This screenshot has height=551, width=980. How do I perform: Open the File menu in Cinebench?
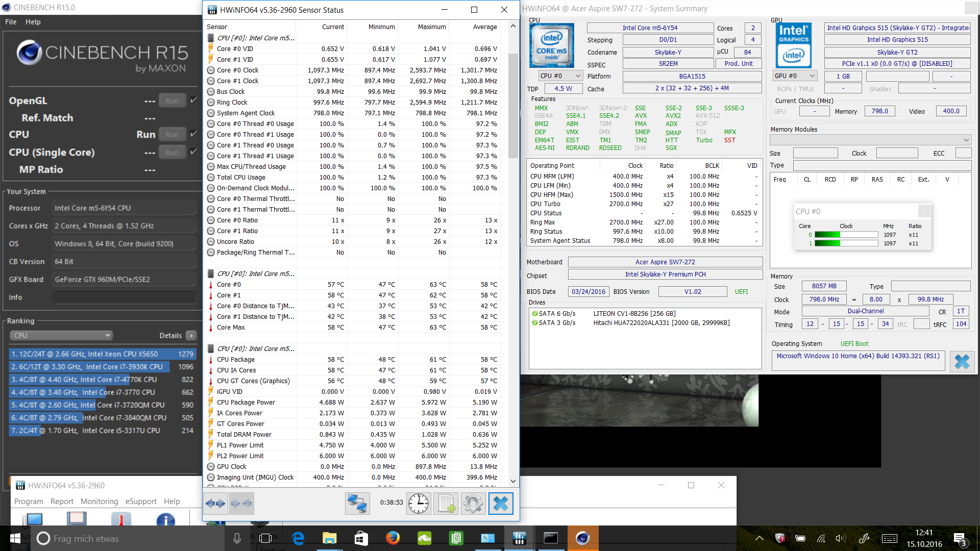click(x=11, y=22)
